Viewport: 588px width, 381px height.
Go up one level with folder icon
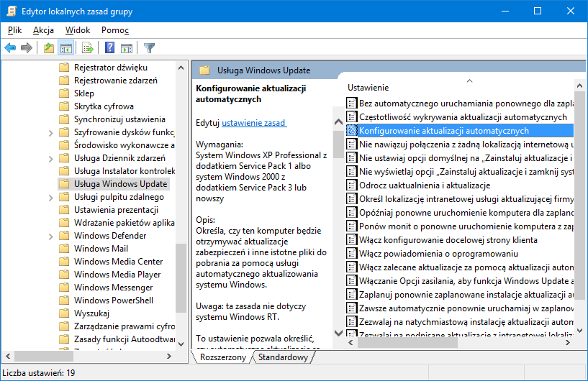(49, 47)
